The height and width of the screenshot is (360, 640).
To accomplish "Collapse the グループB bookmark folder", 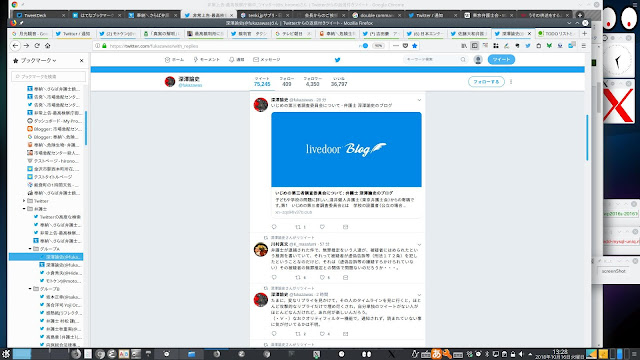I will tap(30, 289).
